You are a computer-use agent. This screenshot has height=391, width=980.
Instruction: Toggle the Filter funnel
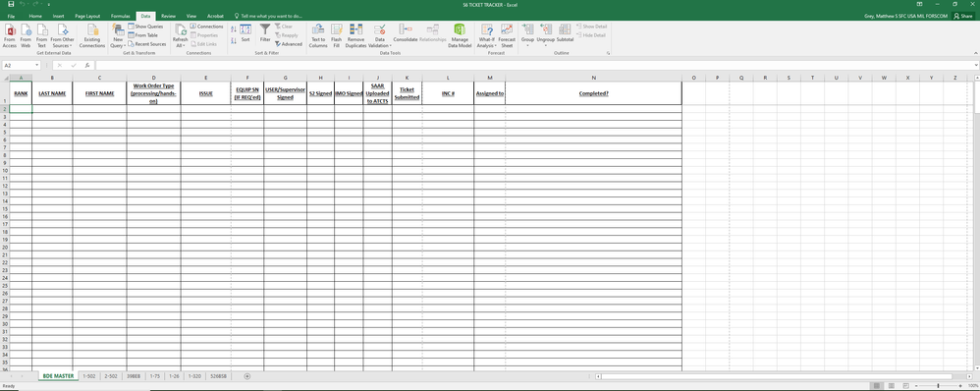pyautogui.click(x=265, y=33)
